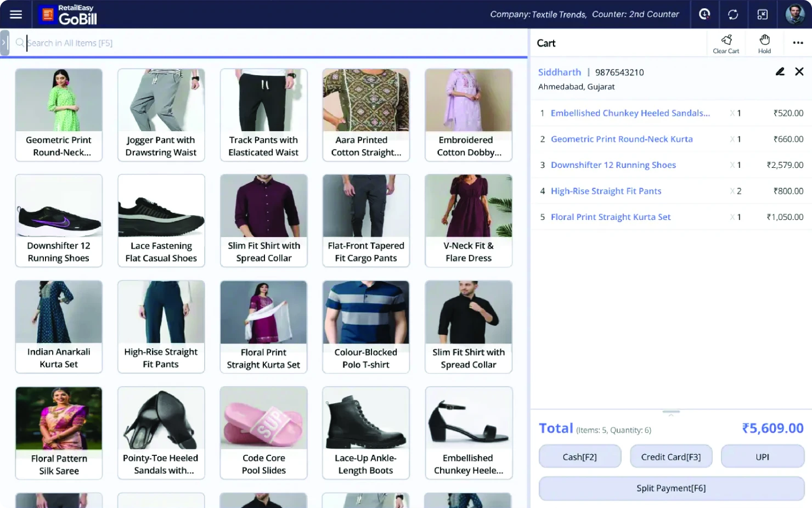Click the sync/refresh icon in top bar
The height and width of the screenshot is (508, 812).
[734, 14]
